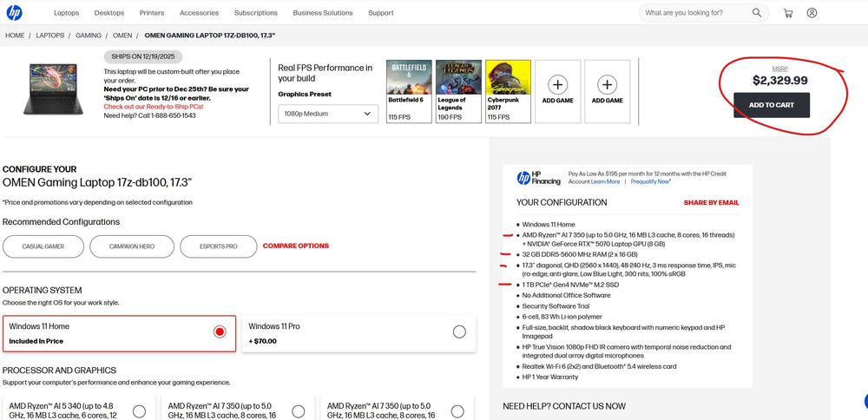868x420 pixels.
Task: Select the Battlefield 6 game card
Action: [x=409, y=91]
